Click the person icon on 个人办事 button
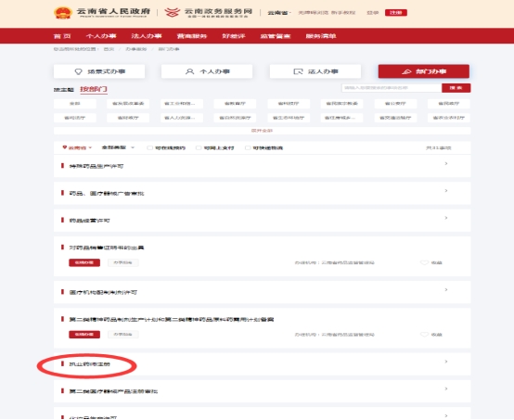Screen dimensions: 514x420 (189, 71)
